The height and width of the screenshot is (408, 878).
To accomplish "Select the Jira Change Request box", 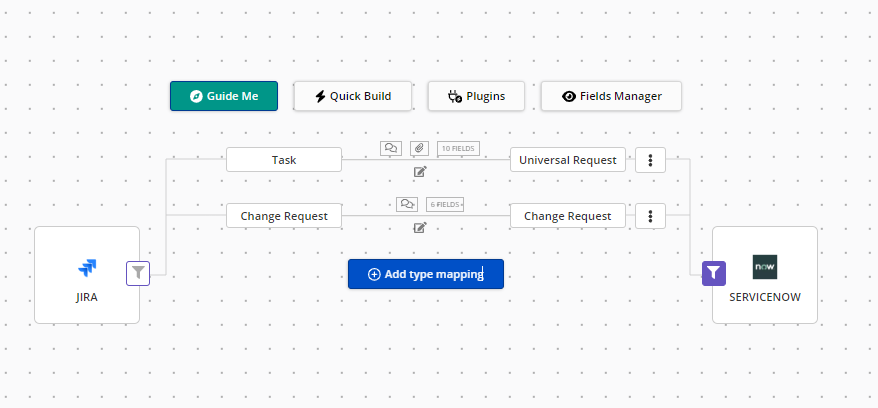I will tap(284, 215).
